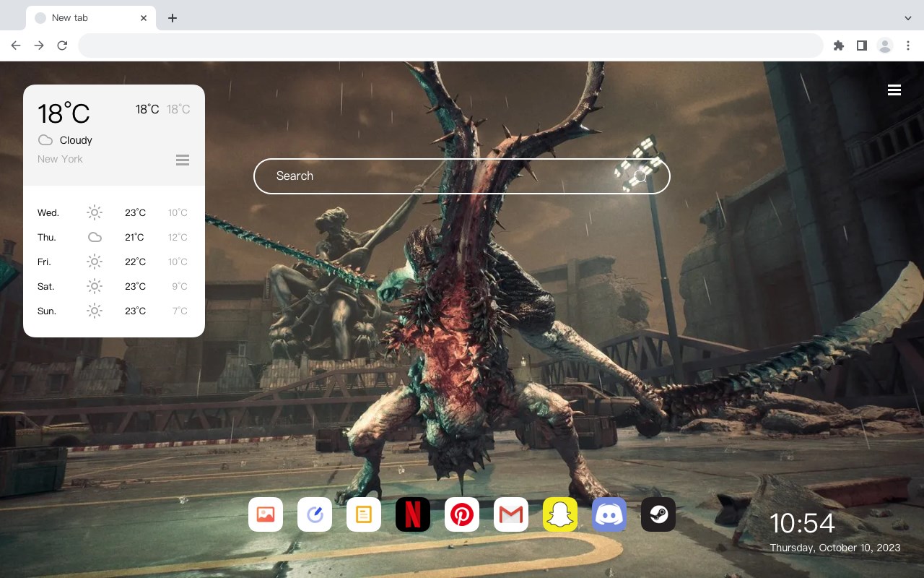Select the Sat. forecast row label
The image size is (924, 578).
click(x=46, y=286)
